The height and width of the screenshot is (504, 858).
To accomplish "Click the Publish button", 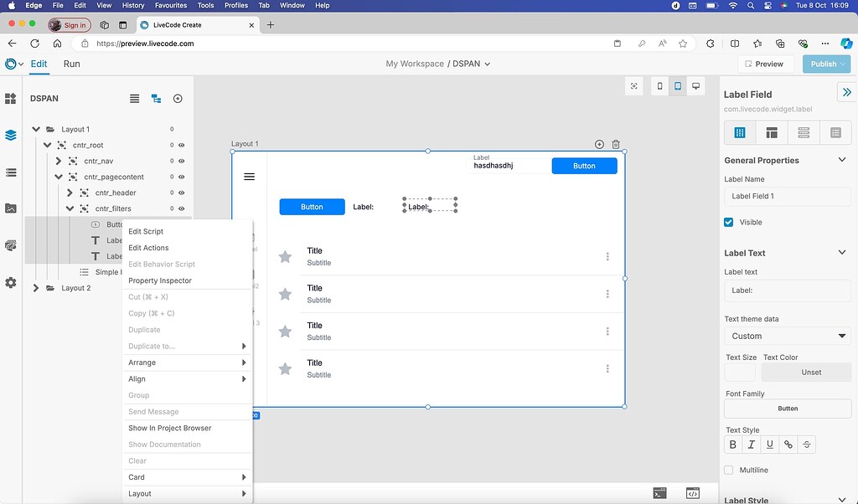I will [825, 64].
